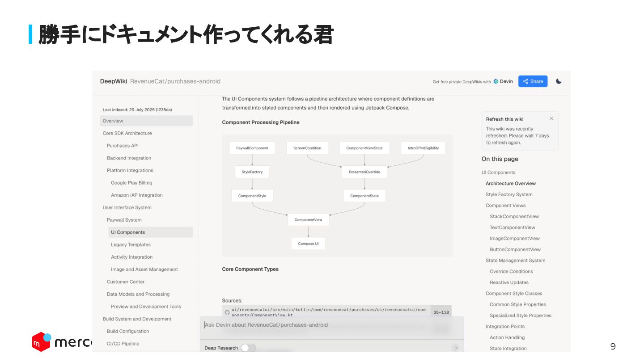Viewport: 644px width, 362px height.
Task: Click the StyleFactory diagram node
Action: [x=252, y=172]
